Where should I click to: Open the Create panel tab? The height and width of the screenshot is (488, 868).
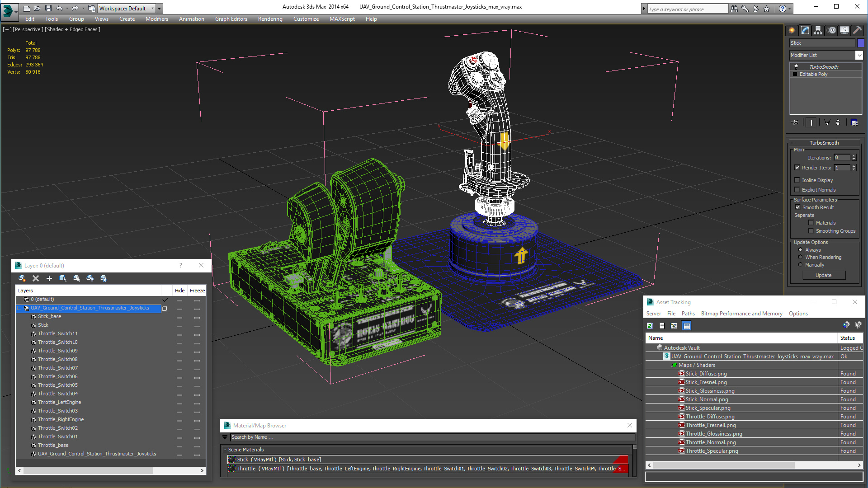[792, 30]
